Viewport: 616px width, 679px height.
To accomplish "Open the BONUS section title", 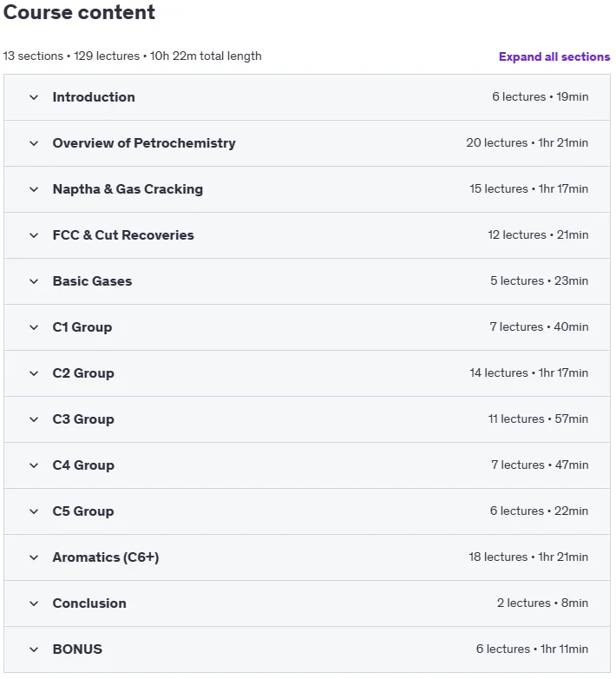I will 77,649.
